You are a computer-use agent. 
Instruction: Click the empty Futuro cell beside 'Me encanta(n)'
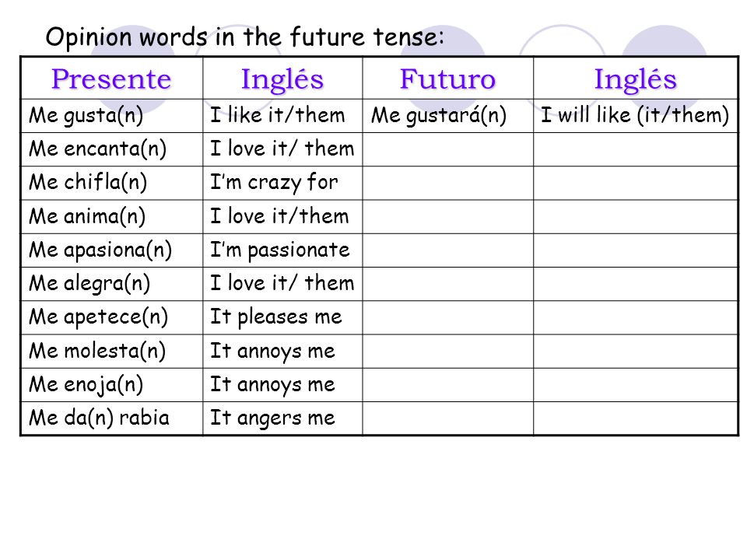click(448, 149)
